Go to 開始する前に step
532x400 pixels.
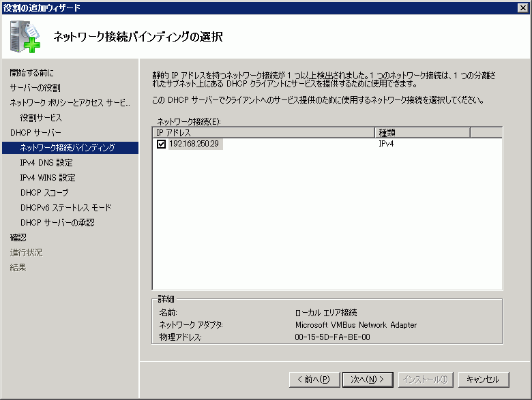31,72
